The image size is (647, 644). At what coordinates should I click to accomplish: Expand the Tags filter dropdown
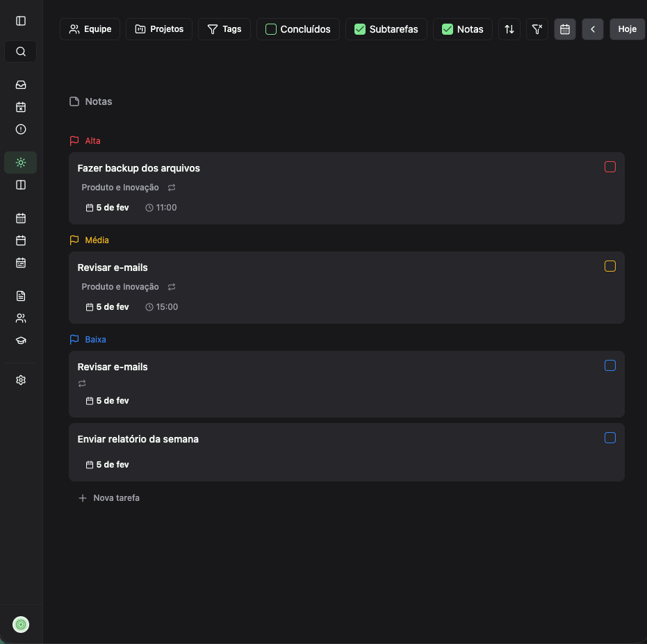click(224, 29)
